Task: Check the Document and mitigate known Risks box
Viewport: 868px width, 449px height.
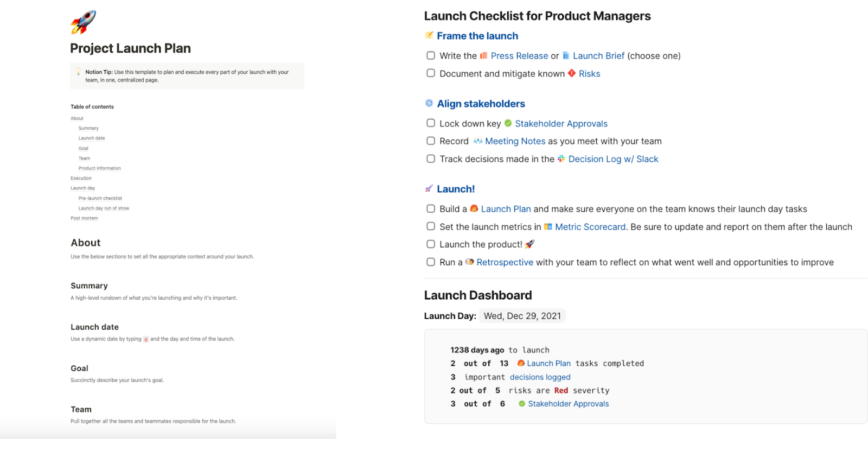Action: click(x=431, y=73)
